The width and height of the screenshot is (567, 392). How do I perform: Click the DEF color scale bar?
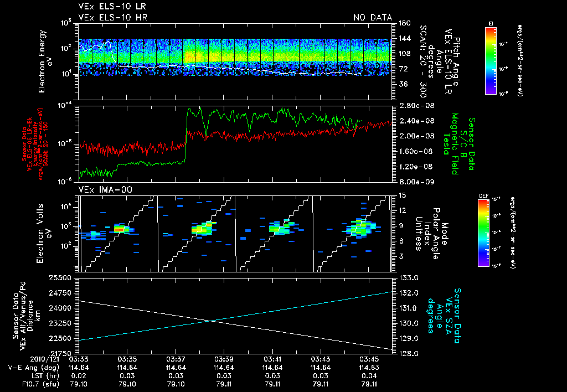pyautogui.click(x=483, y=233)
